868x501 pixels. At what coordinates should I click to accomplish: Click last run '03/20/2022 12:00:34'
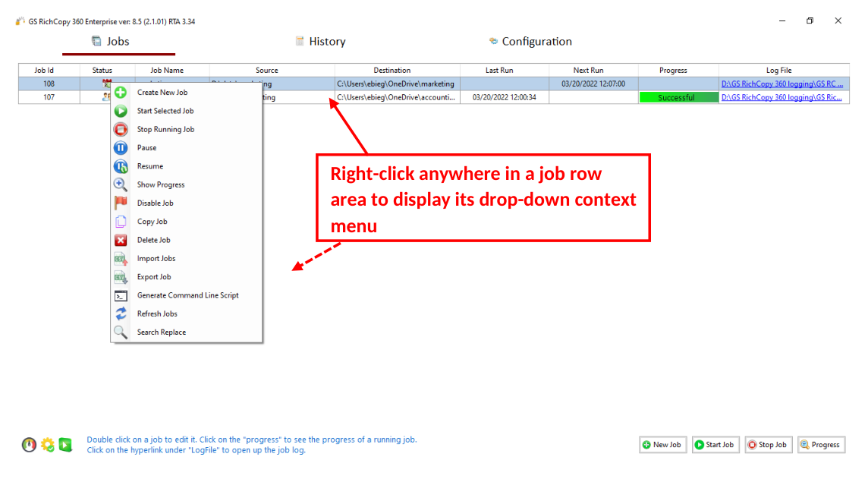click(x=505, y=97)
